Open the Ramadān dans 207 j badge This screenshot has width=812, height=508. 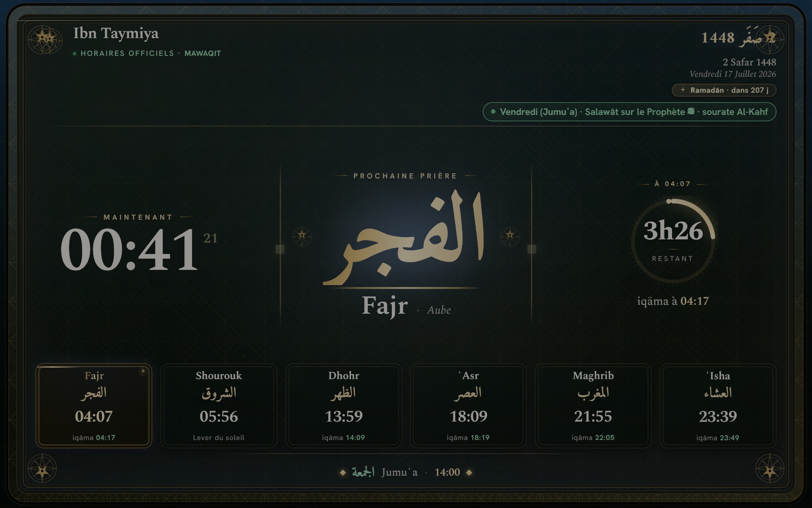724,90
